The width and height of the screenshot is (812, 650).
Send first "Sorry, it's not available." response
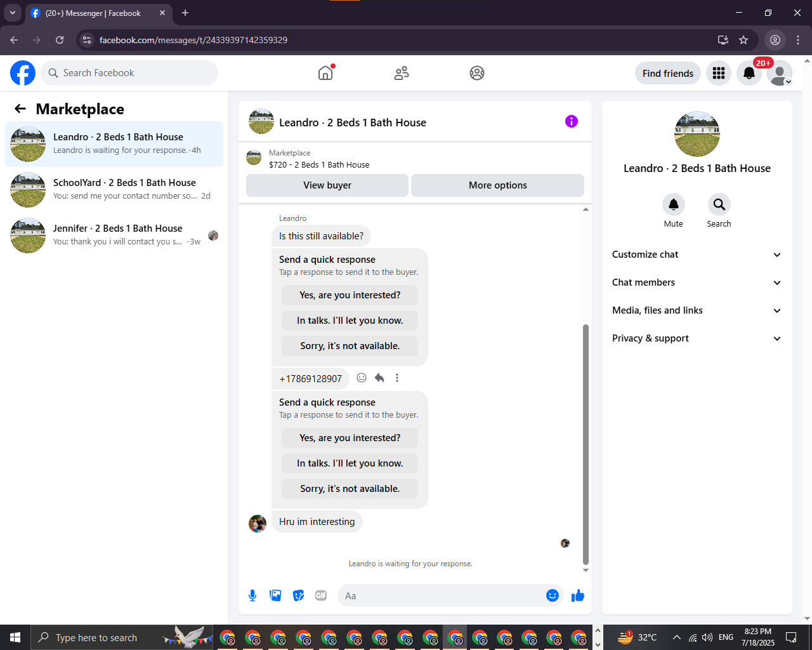(350, 346)
